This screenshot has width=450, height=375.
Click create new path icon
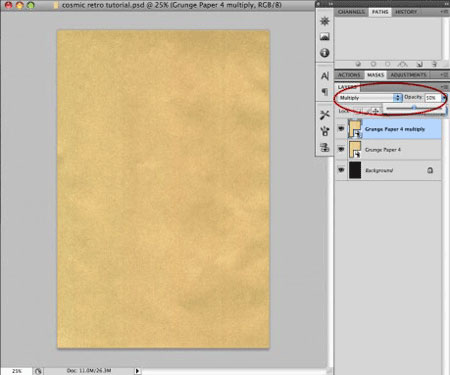[x=420, y=64]
